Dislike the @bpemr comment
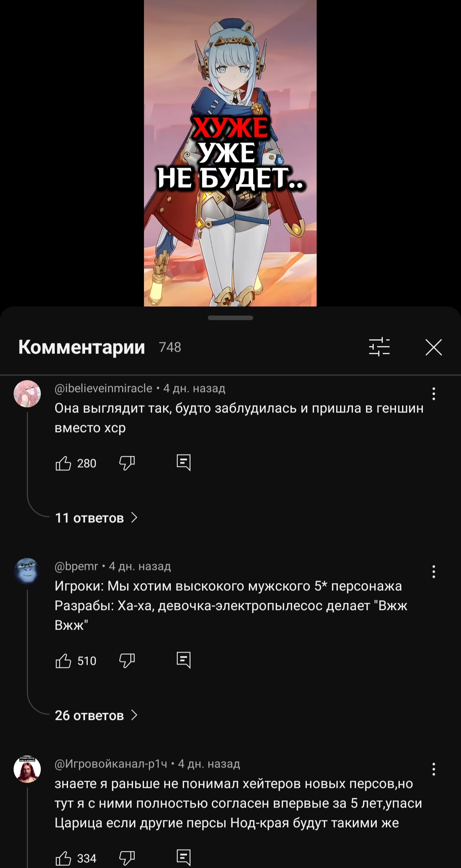This screenshot has width=461, height=868. tap(127, 661)
